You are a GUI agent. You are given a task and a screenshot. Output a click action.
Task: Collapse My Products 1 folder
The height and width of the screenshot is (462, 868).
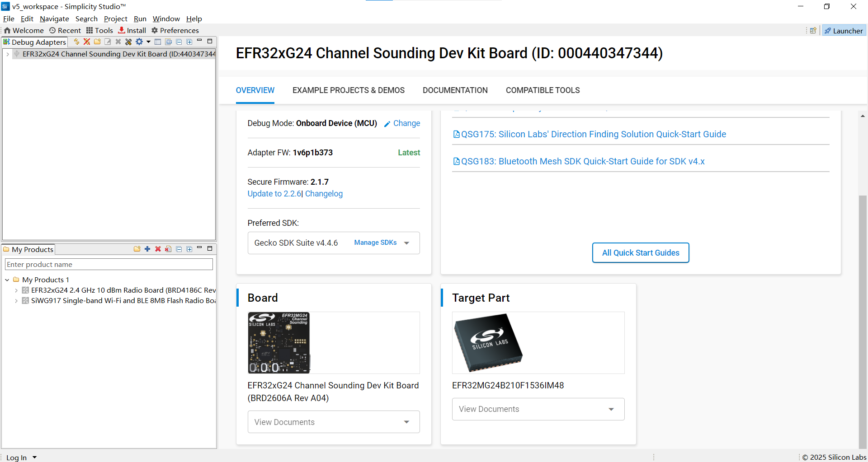pos(7,280)
